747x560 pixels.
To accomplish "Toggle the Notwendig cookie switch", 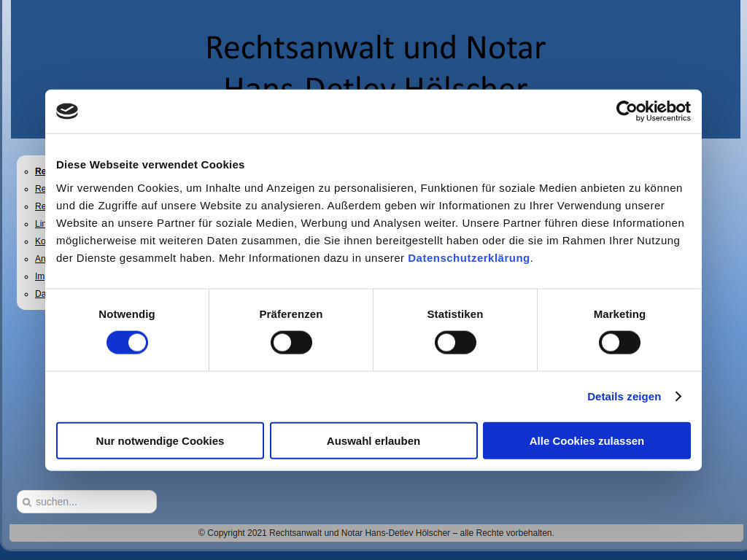I will [x=127, y=343].
